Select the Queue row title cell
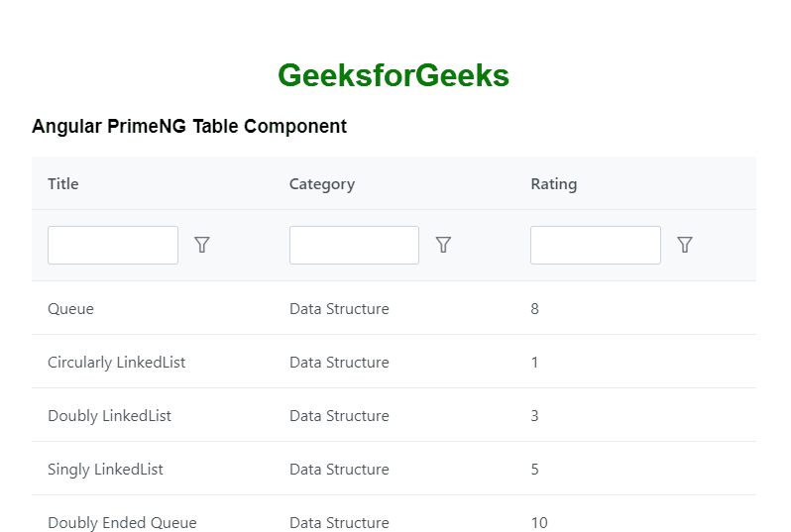The width and height of the screenshot is (791, 532). (71, 309)
